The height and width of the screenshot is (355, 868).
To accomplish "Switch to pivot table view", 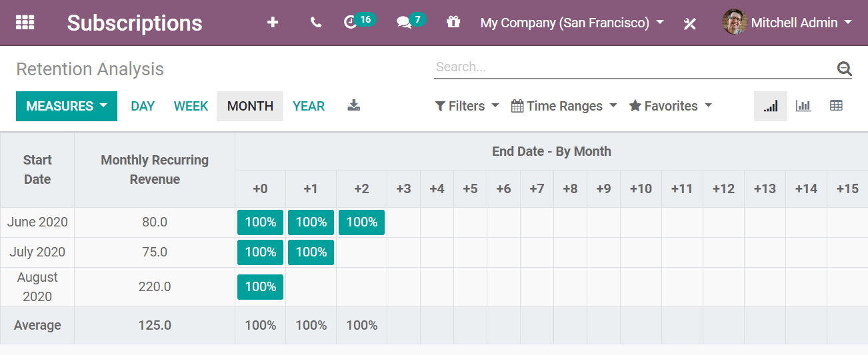I will (836, 107).
